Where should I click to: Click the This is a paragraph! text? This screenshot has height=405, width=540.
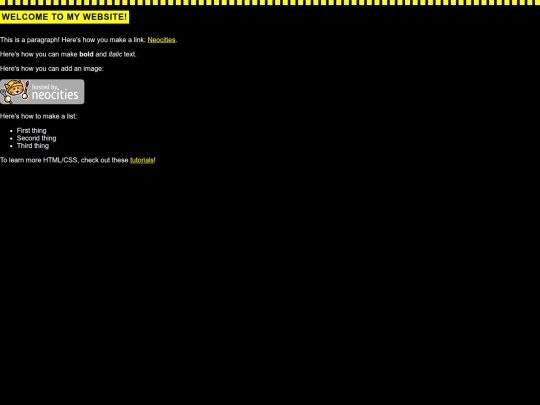(30, 40)
